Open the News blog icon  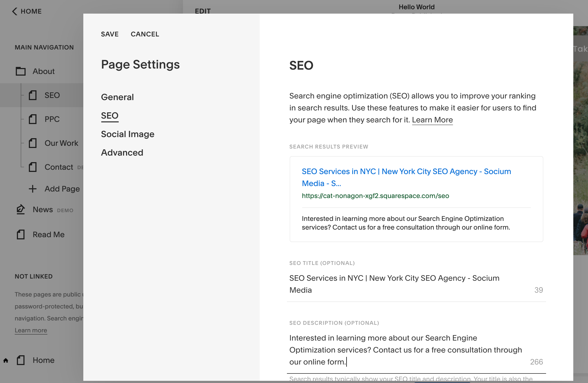(x=21, y=209)
